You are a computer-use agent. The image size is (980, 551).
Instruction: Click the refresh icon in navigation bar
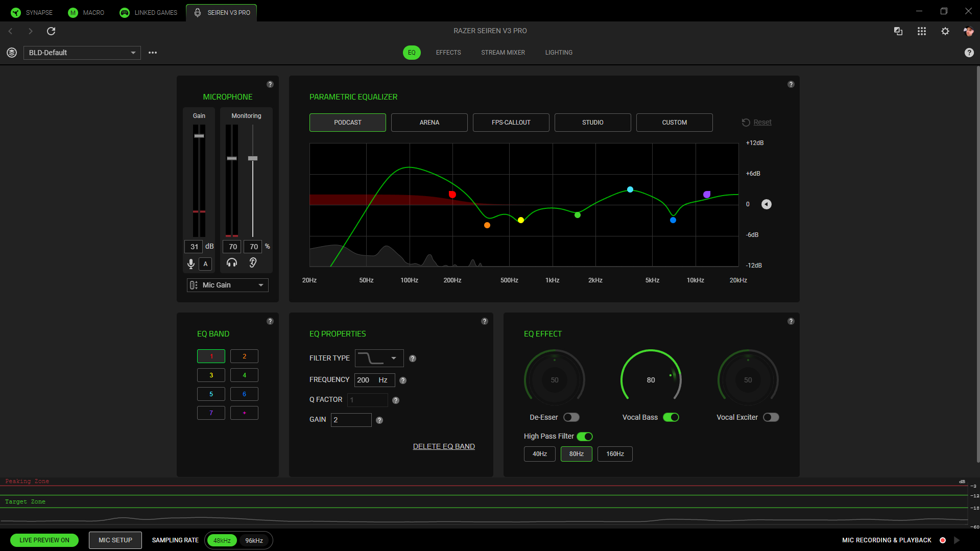click(x=51, y=31)
